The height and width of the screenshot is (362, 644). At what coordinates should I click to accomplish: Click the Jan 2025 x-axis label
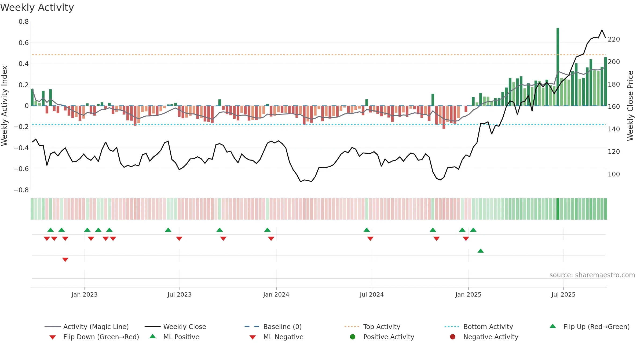point(468,294)
